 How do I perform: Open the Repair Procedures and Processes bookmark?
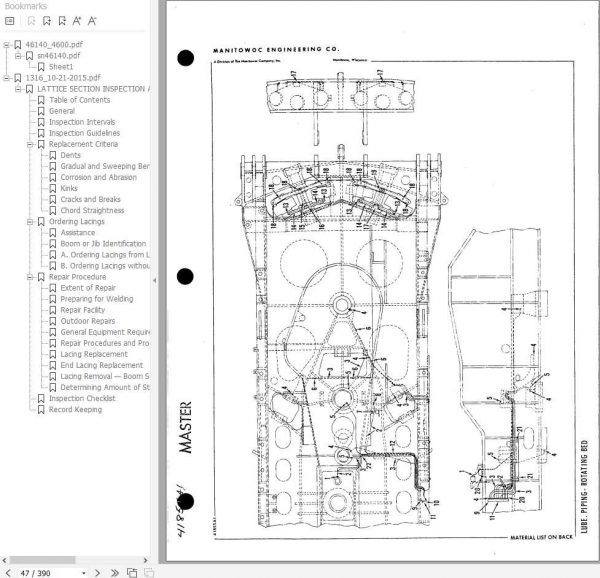[x=105, y=343]
